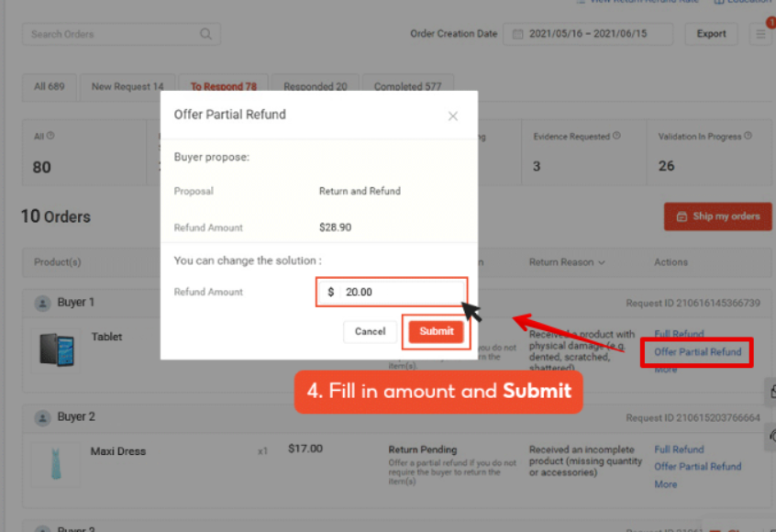The width and height of the screenshot is (776, 532).
Task: Expand the Return Reason column dropdown
Action: coord(602,262)
